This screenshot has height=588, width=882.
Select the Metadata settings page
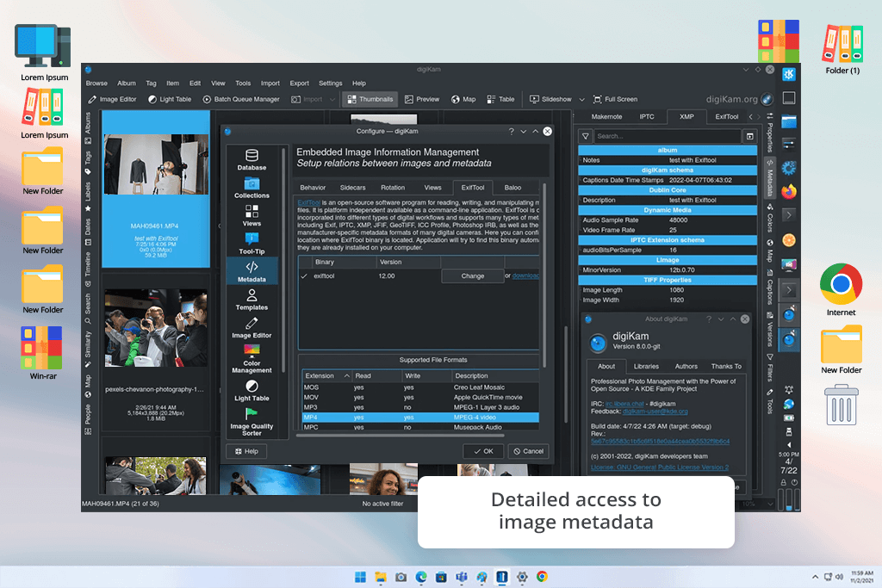252,271
